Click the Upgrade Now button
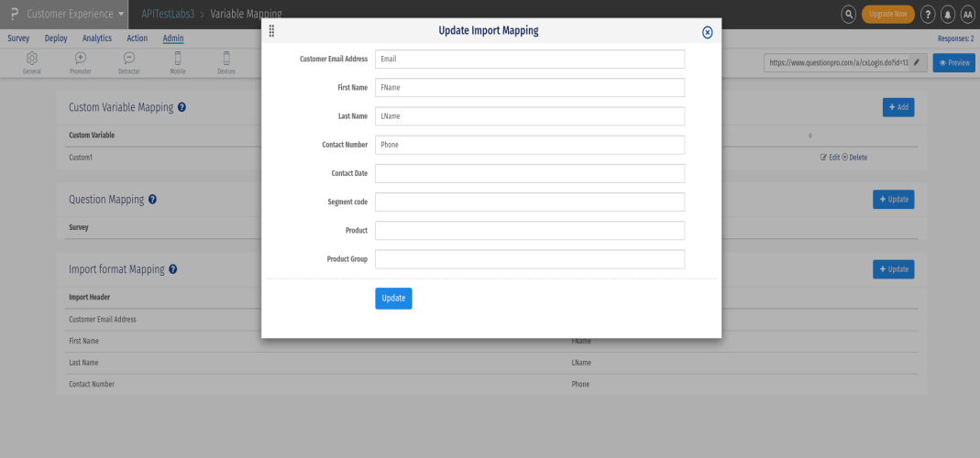980x458 pixels. 888,14
